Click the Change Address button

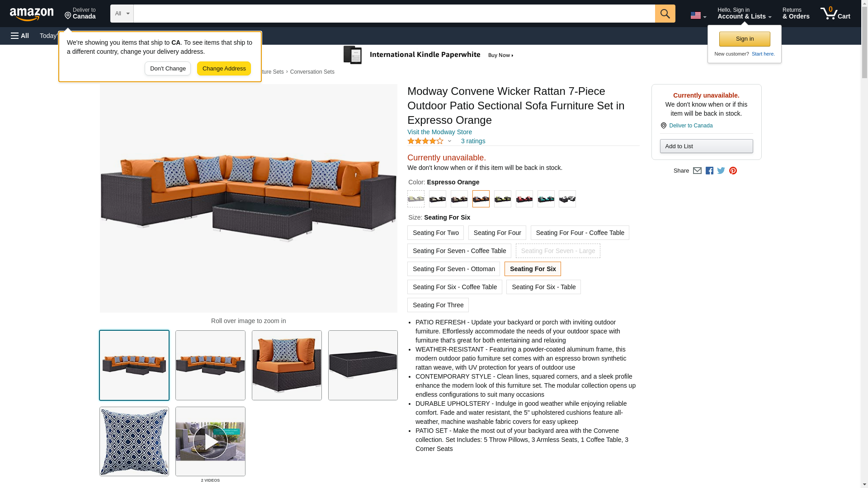point(224,69)
